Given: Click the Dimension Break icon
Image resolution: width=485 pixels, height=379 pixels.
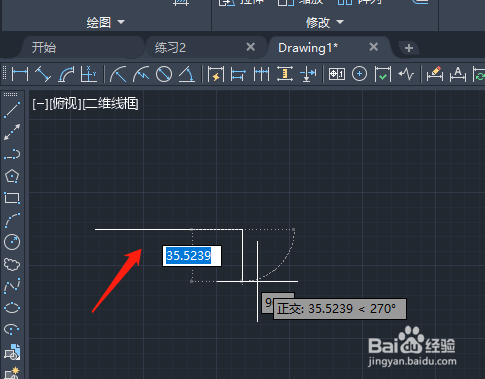Looking at the screenshot, I should [308, 74].
